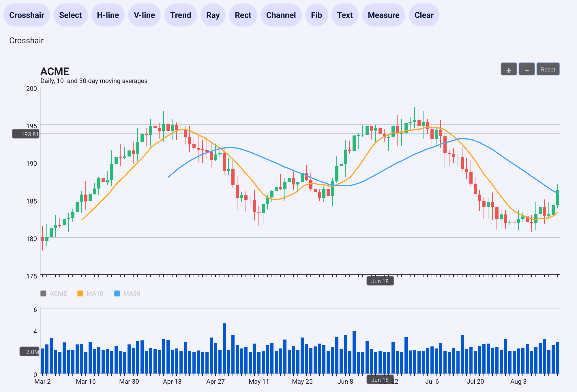Image resolution: width=577 pixels, height=392 pixels.
Task: Click the Jul 20 date axis label
Action: click(x=475, y=382)
